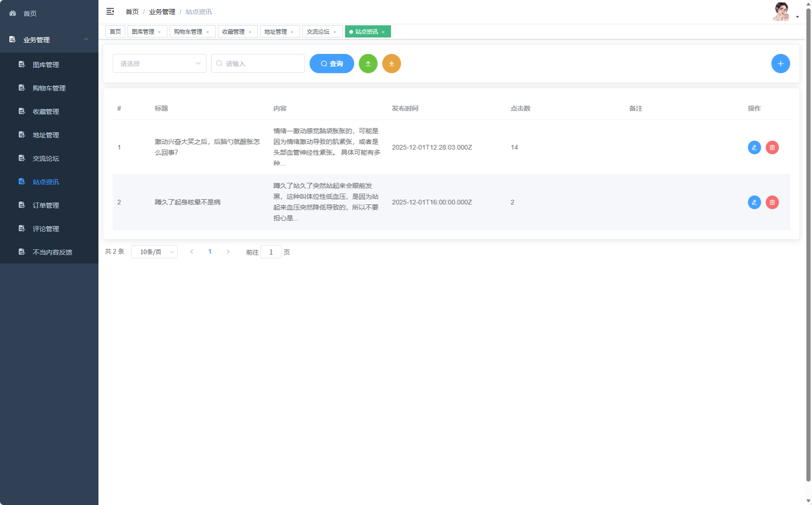812x505 pixels.
Task: Open the 请选择 filter dropdown
Action: click(x=159, y=63)
